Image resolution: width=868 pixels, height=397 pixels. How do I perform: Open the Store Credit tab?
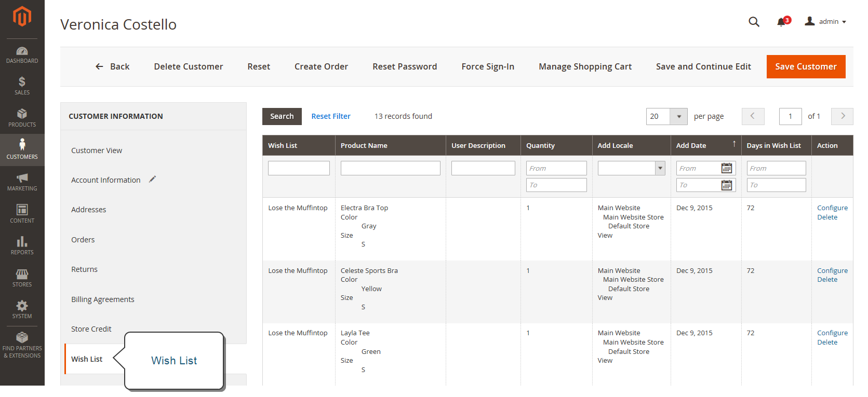tap(91, 329)
